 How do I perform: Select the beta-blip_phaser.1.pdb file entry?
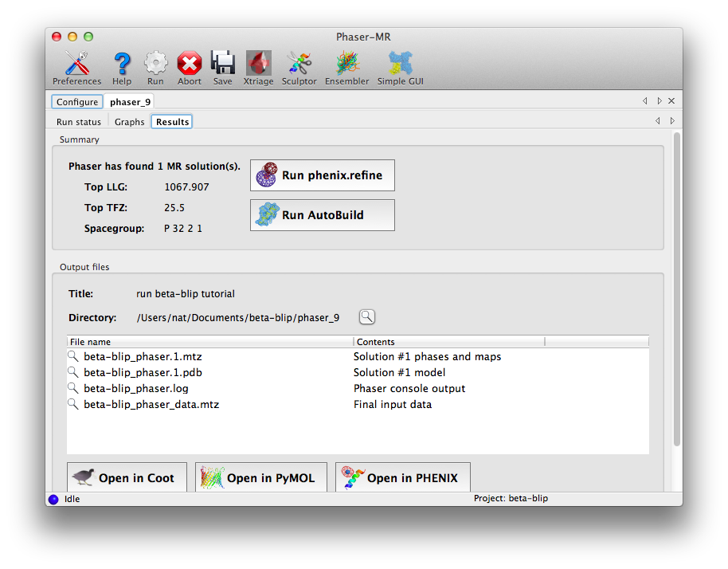pyautogui.click(x=142, y=372)
